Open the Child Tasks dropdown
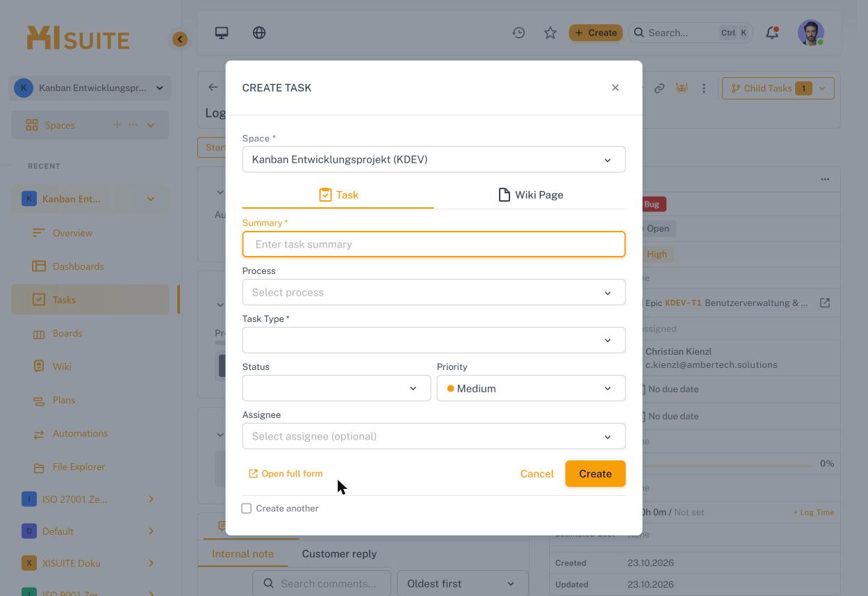This screenshot has height=596, width=868. pyautogui.click(x=778, y=88)
